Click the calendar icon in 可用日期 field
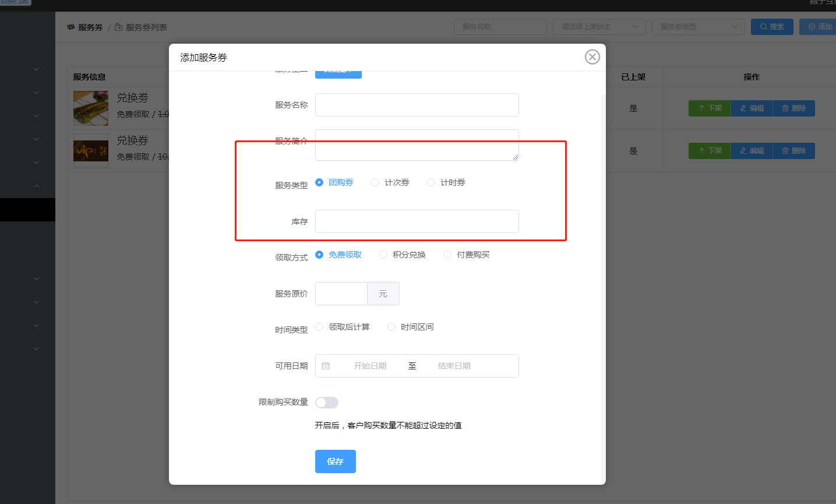 [x=326, y=366]
